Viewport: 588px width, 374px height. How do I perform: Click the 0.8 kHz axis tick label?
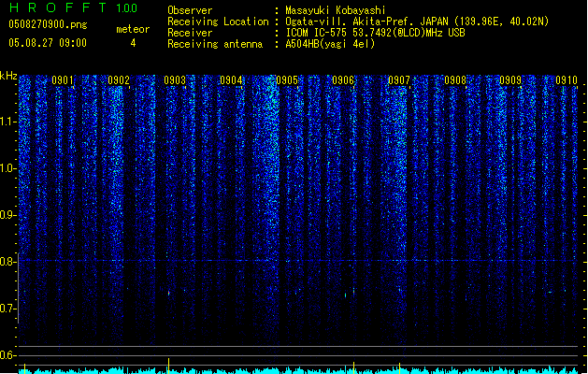pos(8,262)
